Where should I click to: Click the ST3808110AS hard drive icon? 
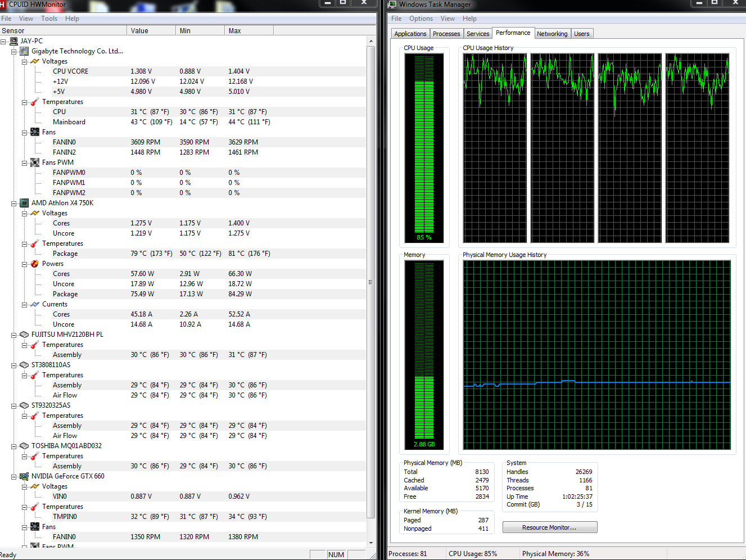coord(24,365)
